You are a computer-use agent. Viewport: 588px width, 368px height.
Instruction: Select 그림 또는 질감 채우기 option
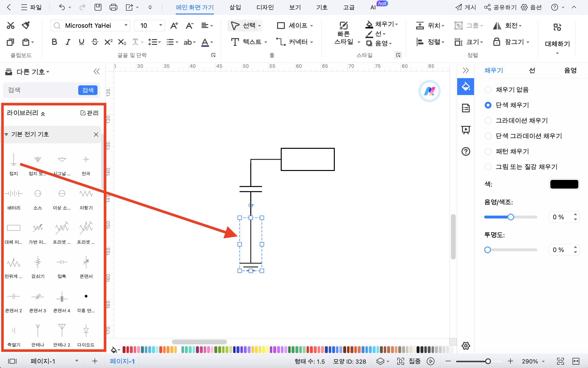tap(488, 167)
